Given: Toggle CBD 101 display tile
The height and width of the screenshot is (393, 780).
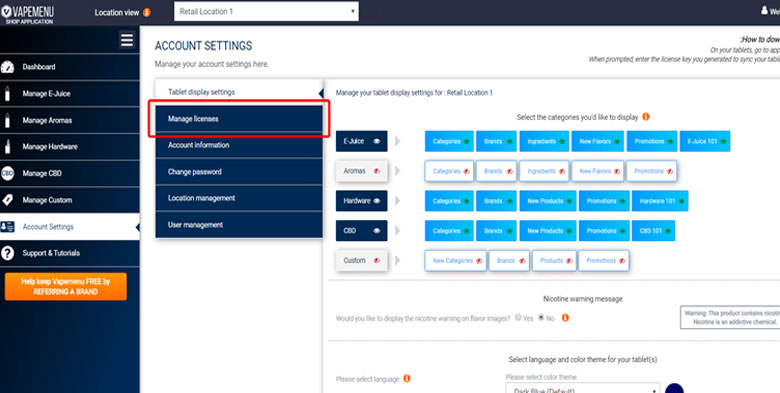Looking at the screenshot, I should pos(654,231).
